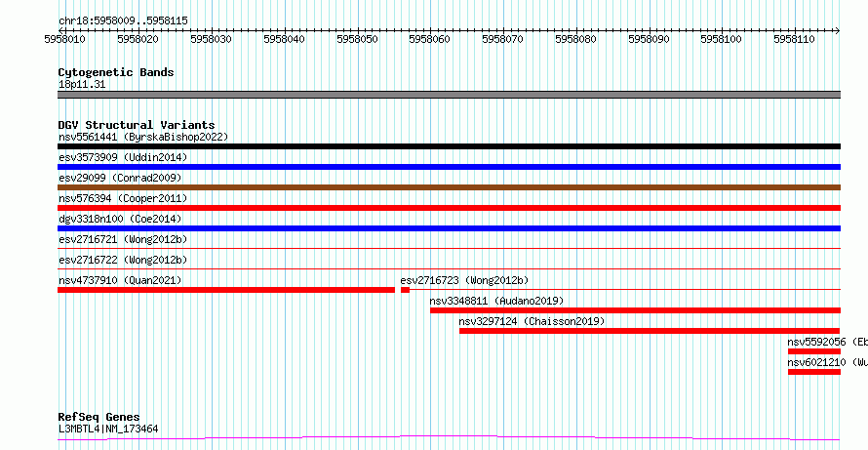
Task: Click ruler coordinate 5958020
Action: click(x=138, y=39)
